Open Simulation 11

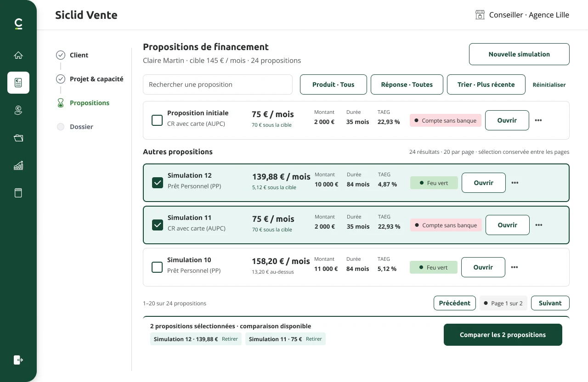(508, 225)
